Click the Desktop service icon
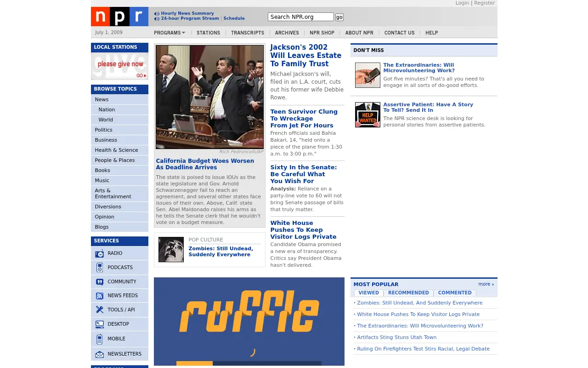 [100, 324]
